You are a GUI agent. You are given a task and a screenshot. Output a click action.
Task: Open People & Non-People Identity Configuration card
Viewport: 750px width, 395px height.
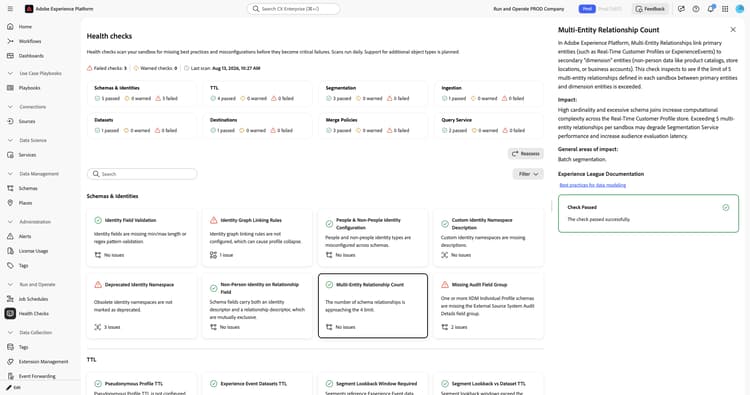(x=373, y=238)
